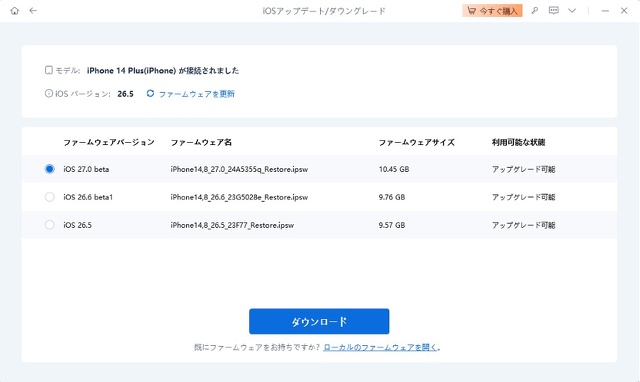The image size is (640, 382).
Task: Click the ファームウェアサイズ column header
Action: pos(417,142)
